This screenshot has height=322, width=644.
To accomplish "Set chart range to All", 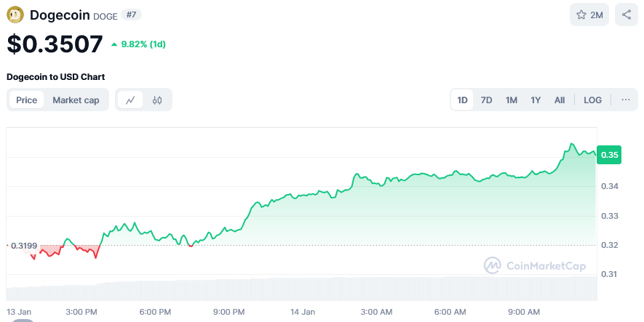I will [x=560, y=100].
